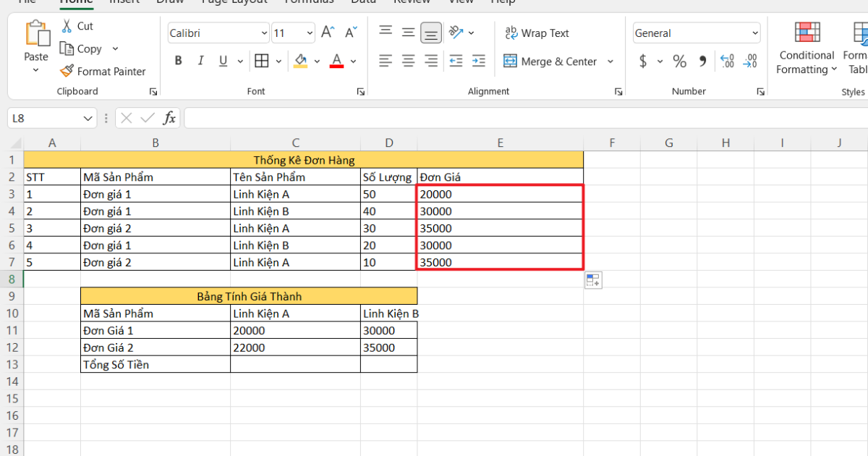This screenshot has width=868, height=456.
Task: Center cell text horizontally
Action: [409, 61]
